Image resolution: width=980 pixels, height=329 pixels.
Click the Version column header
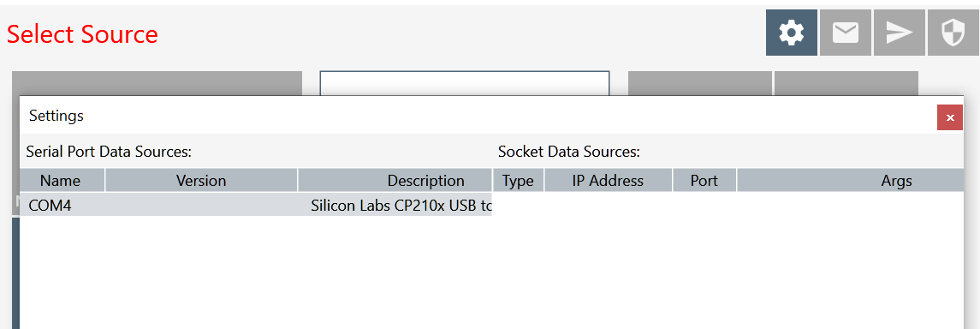(x=201, y=181)
